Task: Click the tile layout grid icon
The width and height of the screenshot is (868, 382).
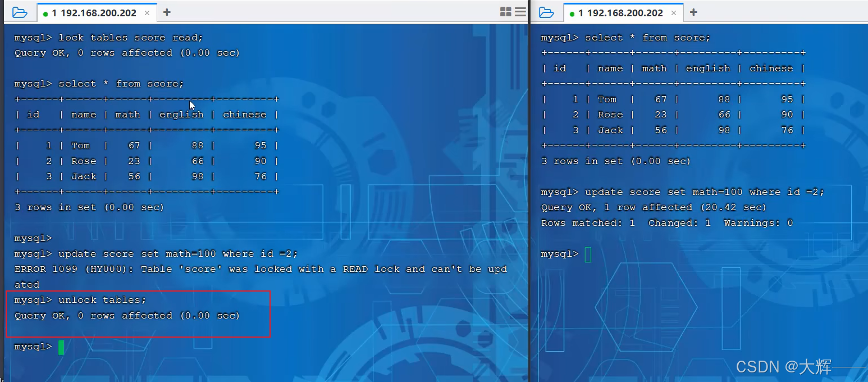Action: coord(505,12)
